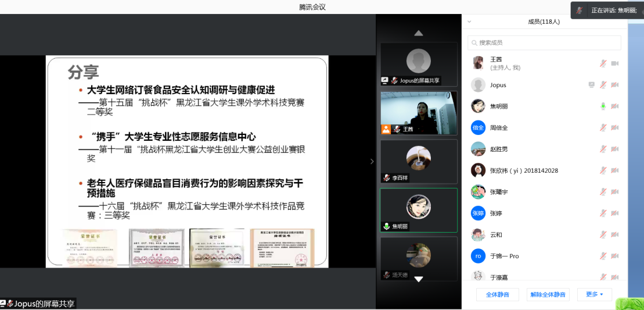Click camera icon next to 赵胜男
644x310 pixels.
pyautogui.click(x=614, y=149)
